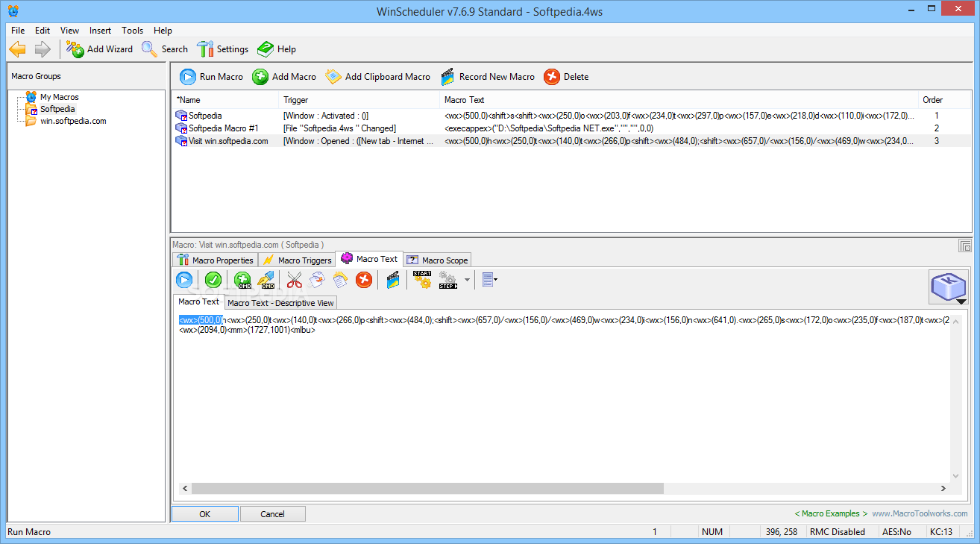Open Settings from the toolbar

(x=222, y=49)
